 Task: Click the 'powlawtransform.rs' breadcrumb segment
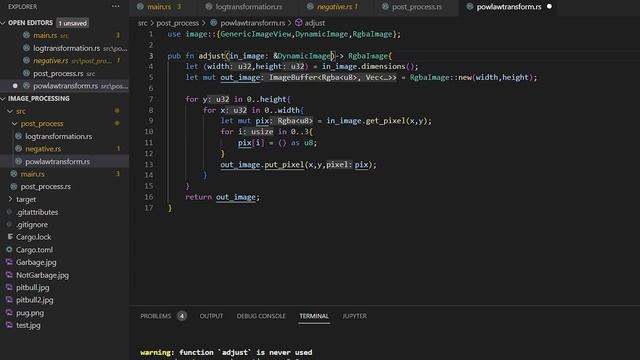click(253, 23)
